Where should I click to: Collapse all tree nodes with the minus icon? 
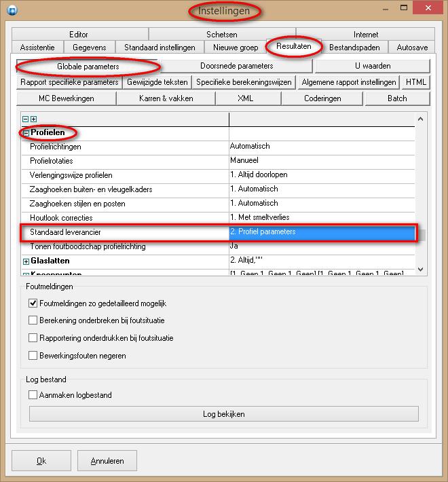click(26, 119)
